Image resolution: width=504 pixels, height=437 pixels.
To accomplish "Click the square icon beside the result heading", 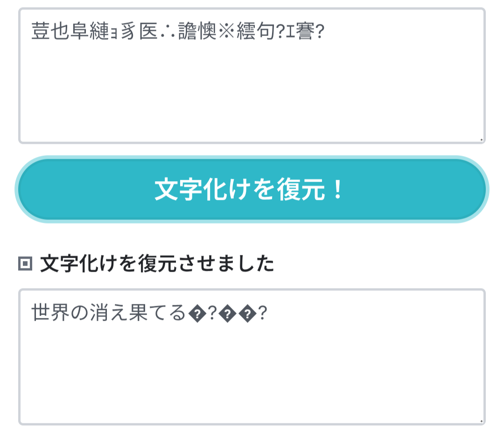I will 25,264.
